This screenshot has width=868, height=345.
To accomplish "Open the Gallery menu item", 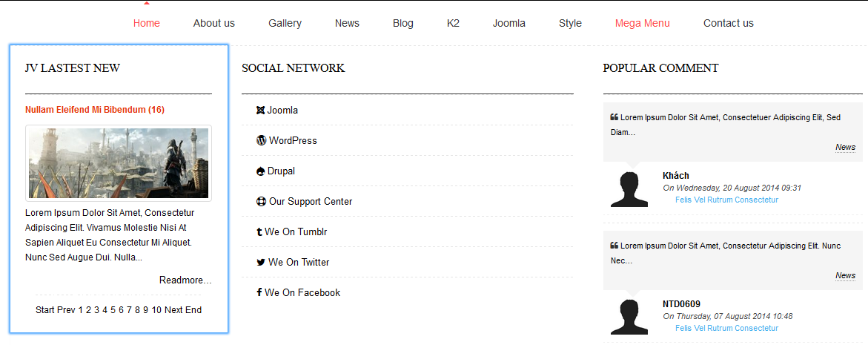I will [x=285, y=23].
